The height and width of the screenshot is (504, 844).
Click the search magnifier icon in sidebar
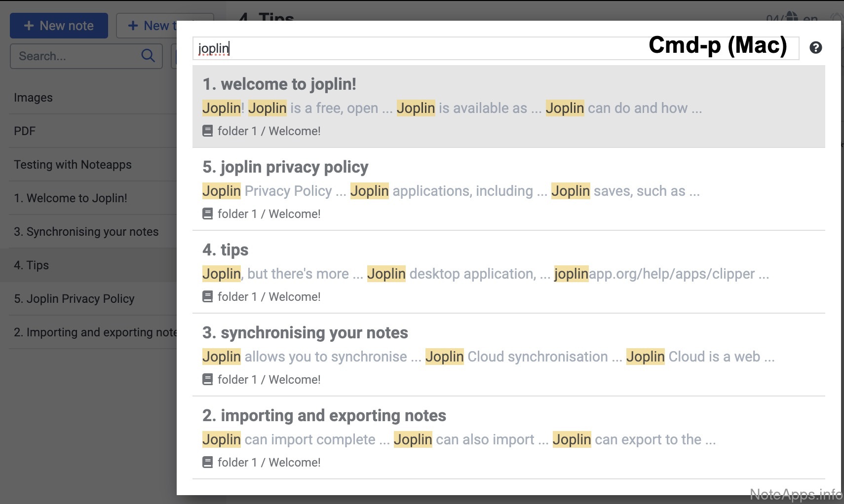pos(148,56)
